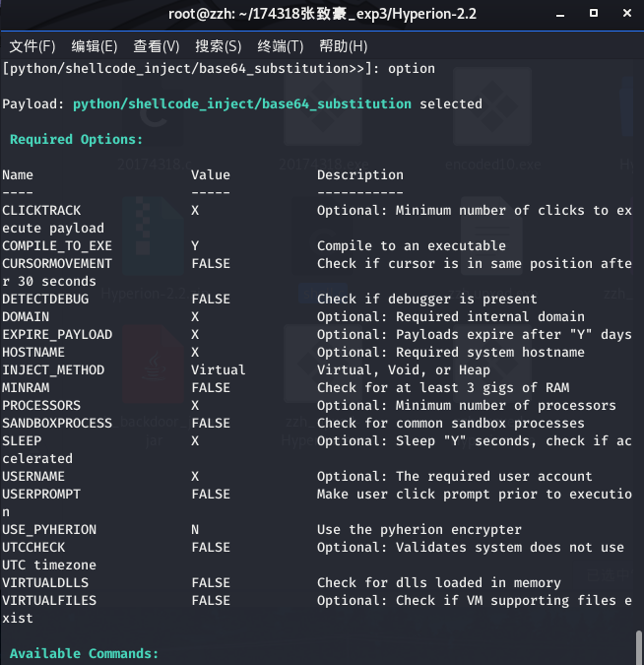Viewport: 644px width, 665px height.
Task: Click the MINRAM option name
Action: (x=26, y=387)
